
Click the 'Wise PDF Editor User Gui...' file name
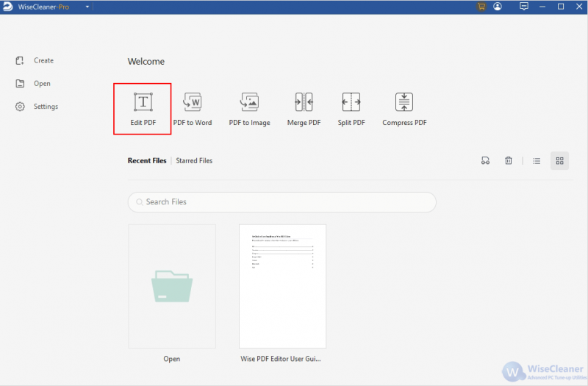tap(281, 359)
